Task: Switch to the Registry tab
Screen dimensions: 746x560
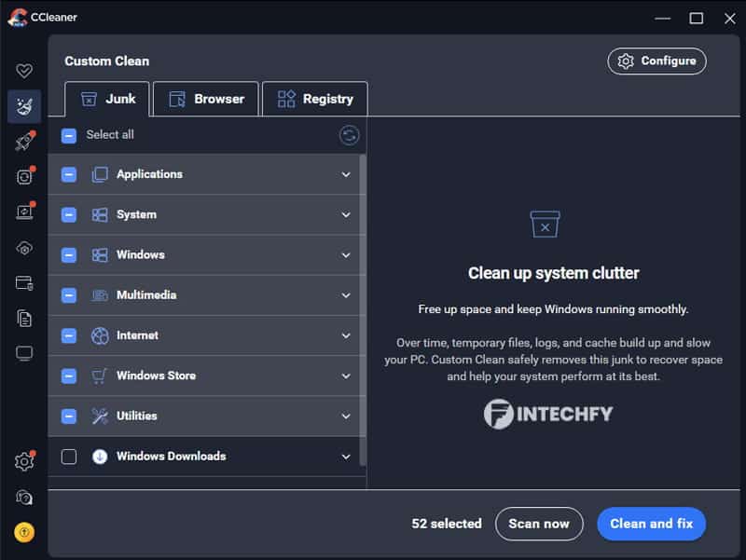Action: (x=315, y=99)
